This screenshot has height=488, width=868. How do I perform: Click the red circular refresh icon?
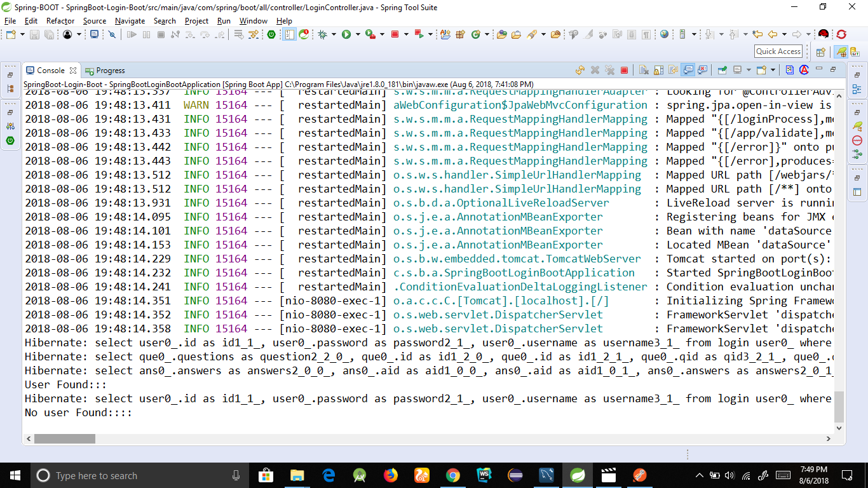841,34
